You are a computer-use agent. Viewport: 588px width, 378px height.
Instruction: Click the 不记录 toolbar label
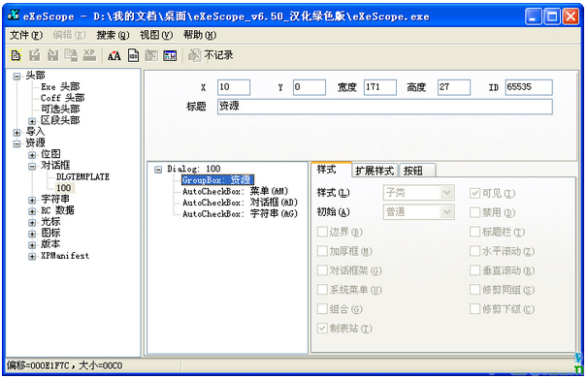pyautogui.click(x=218, y=55)
